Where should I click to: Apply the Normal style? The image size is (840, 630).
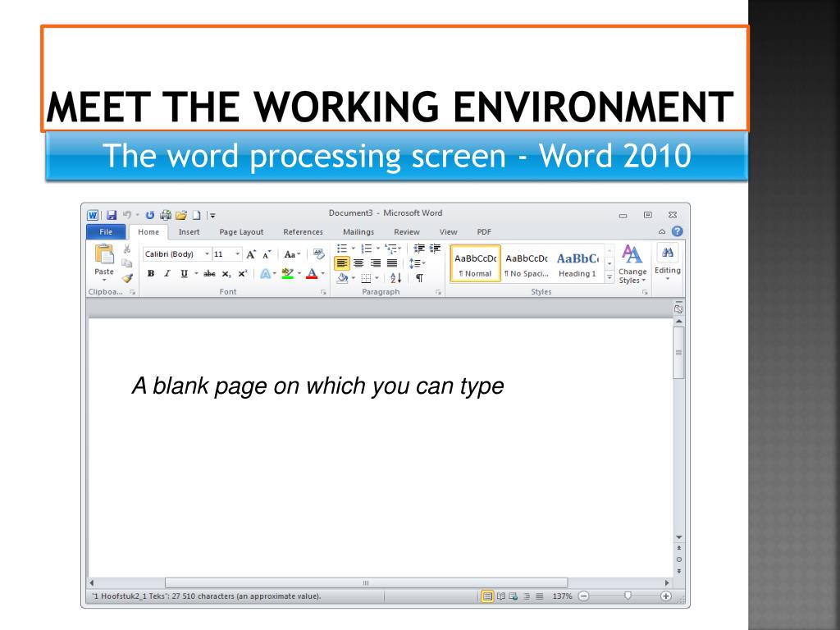pos(475,263)
